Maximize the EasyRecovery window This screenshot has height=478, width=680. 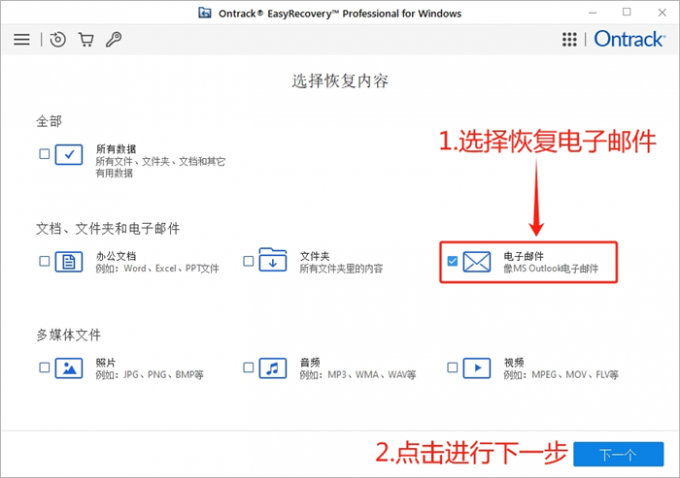point(627,13)
